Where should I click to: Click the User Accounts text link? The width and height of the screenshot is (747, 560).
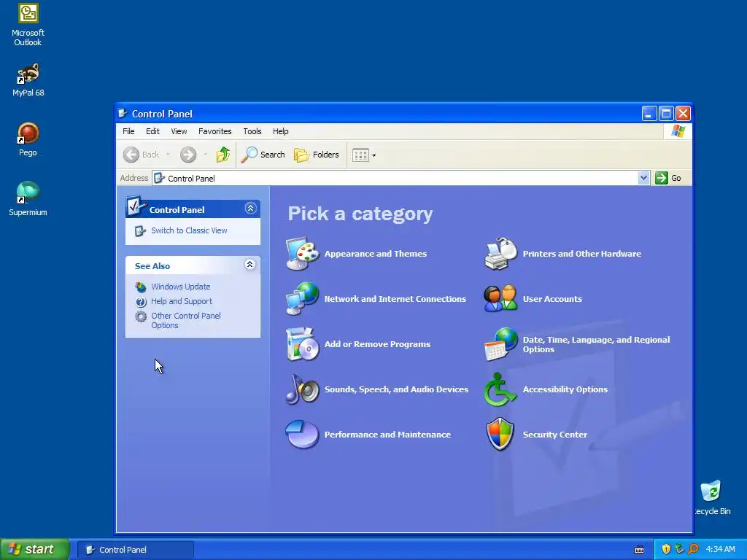pos(552,299)
